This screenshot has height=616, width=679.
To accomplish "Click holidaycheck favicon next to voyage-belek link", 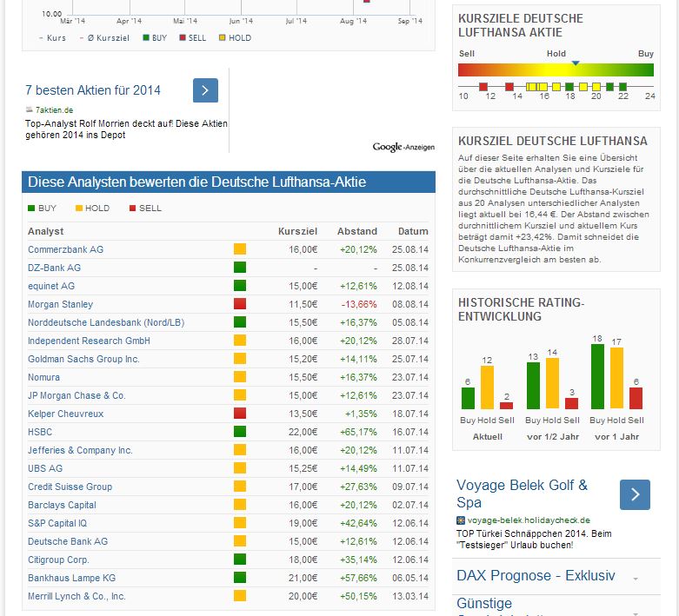I will pyautogui.click(x=461, y=520).
